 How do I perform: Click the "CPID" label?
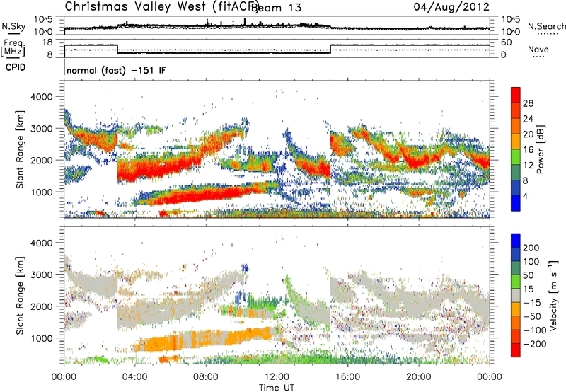pyautogui.click(x=16, y=67)
